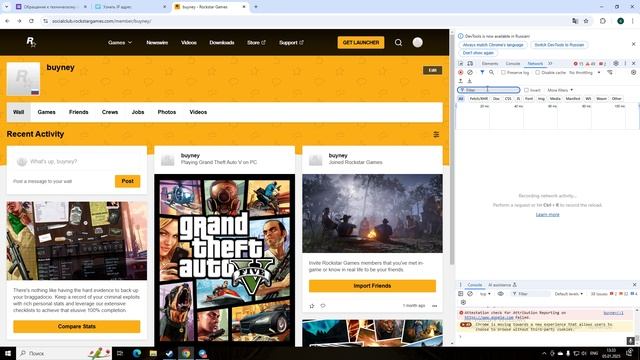
Task: Tick the Invert filter checkbox
Action: click(x=526, y=90)
